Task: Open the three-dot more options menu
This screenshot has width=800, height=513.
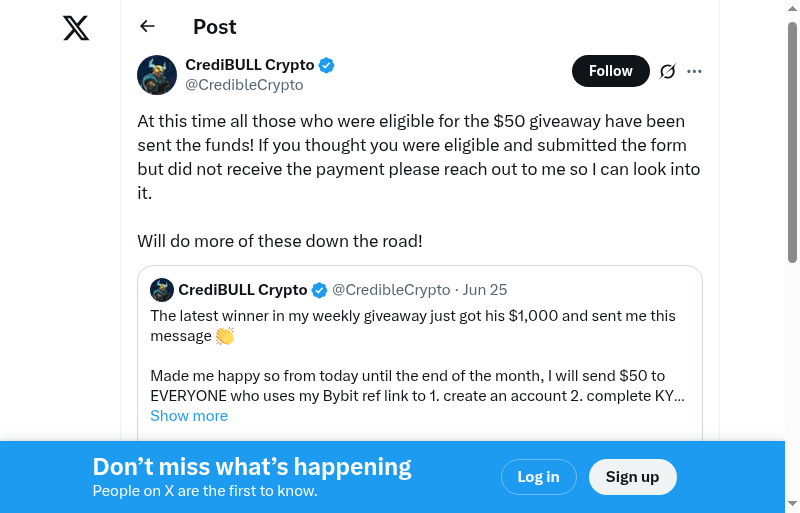Action: (695, 71)
